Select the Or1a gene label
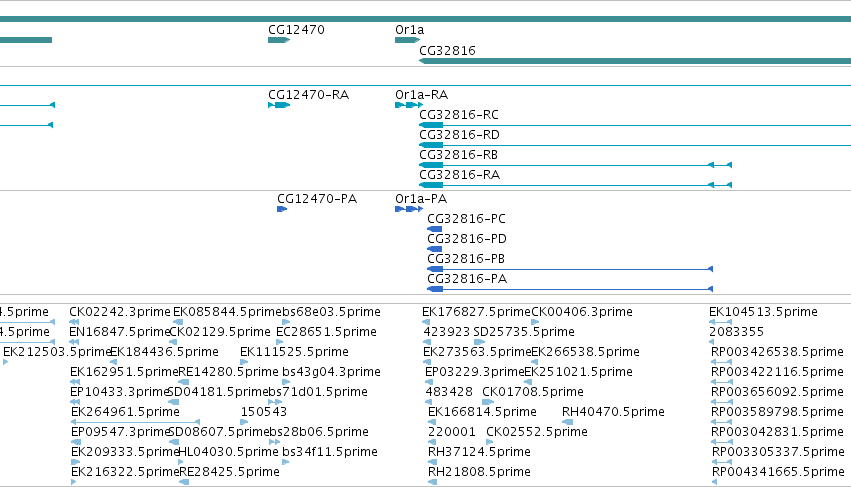This screenshot has width=851, height=487. click(x=409, y=30)
